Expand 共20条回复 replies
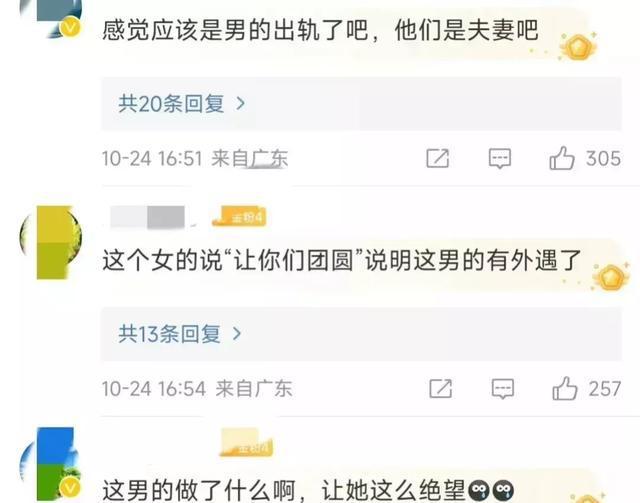This screenshot has height=503, width=640. [x=361, y=104]
